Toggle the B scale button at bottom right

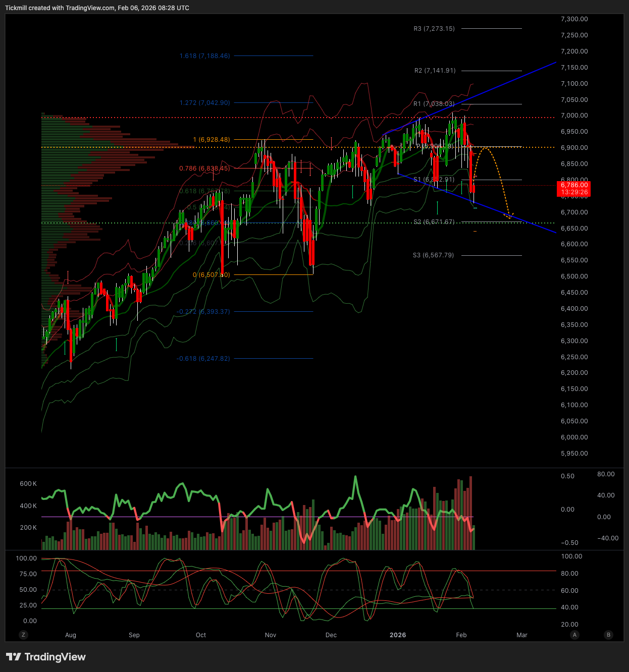click(x=609, y=635)
